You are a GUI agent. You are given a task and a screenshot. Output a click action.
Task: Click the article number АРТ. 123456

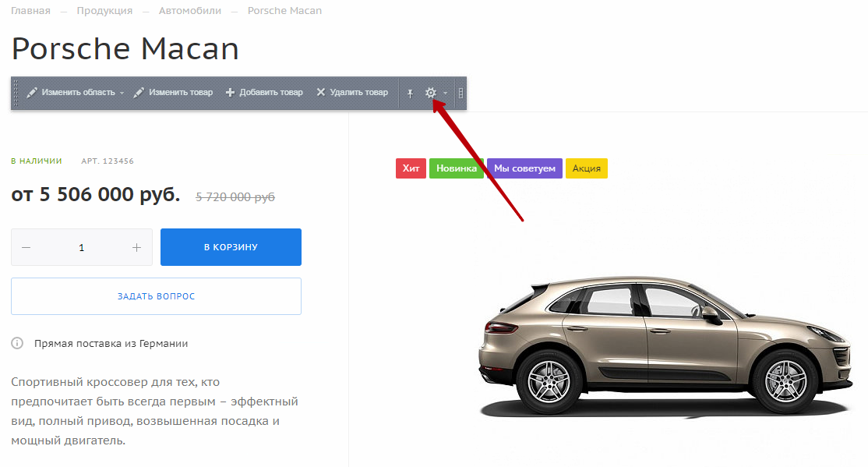pyautogui.click(x=108, y=161)
